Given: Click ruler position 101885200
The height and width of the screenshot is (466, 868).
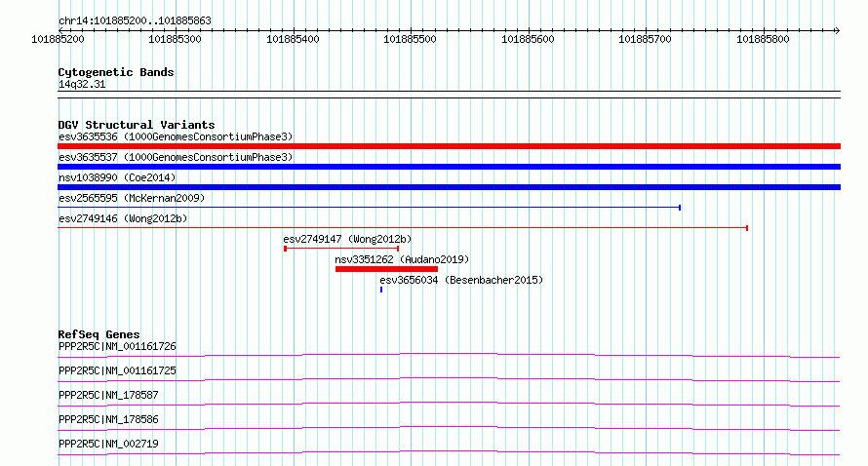Looking at the screenshot, I should 59,39.
